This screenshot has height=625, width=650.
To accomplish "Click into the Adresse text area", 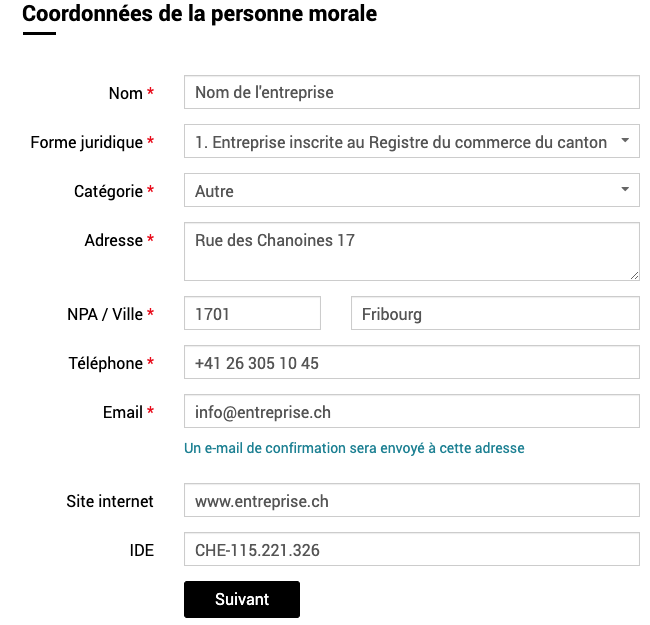I will (x=411, y=251).
